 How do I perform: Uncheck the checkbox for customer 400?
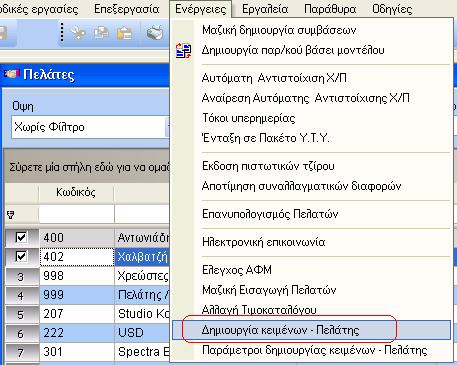pos(21,237)
